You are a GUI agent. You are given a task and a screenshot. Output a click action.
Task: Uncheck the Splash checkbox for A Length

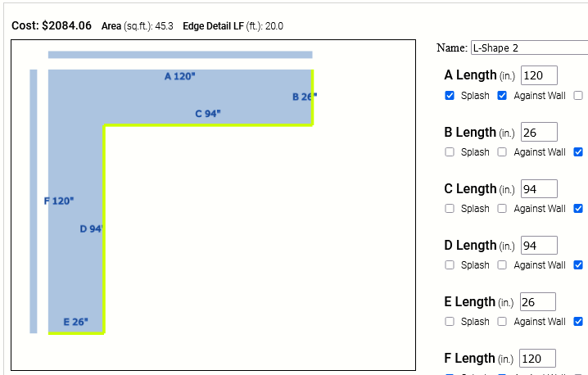click(x=450, y=96)
